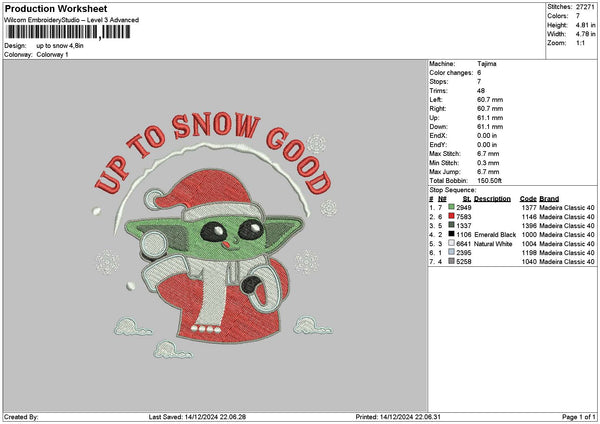Click the Machine value 'Tajima'
The height and width of the screenshot is (424, 600).
point(487,64)
